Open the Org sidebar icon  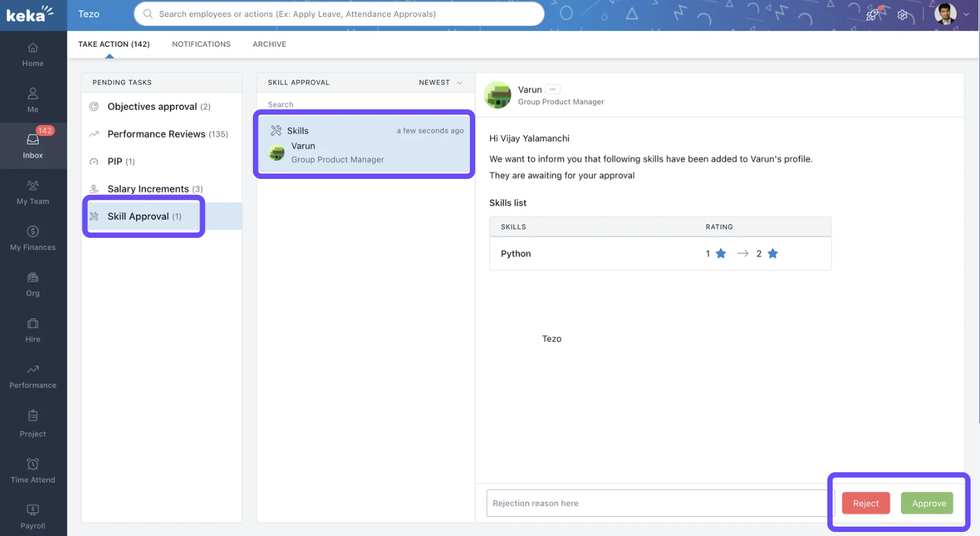33,284
